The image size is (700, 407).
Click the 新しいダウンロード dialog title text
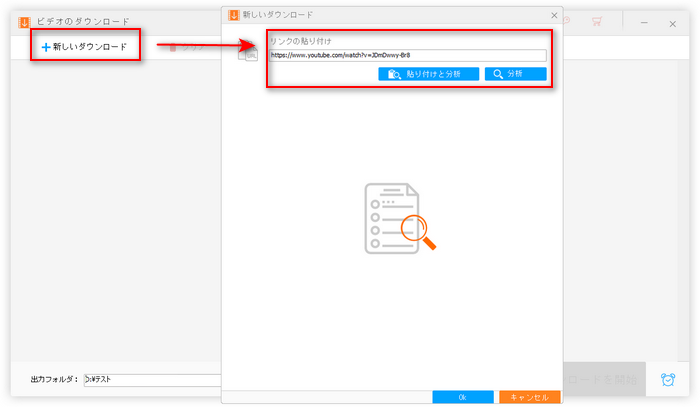pos(275,15)
